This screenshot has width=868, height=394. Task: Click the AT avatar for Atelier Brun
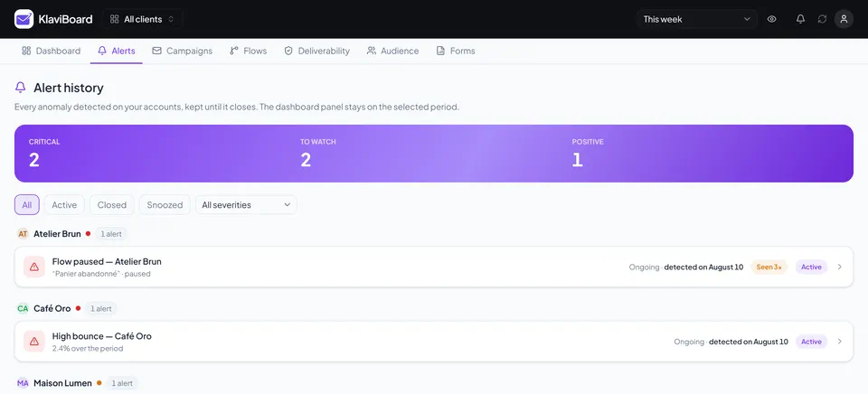[23, 234]
